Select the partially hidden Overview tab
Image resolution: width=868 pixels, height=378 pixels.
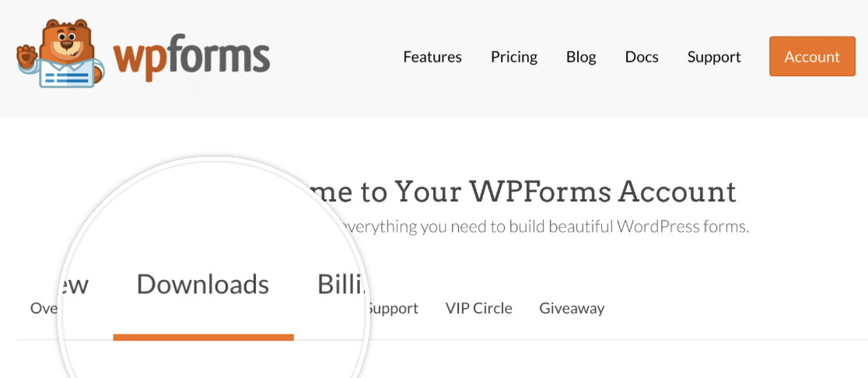pos(44,309)
